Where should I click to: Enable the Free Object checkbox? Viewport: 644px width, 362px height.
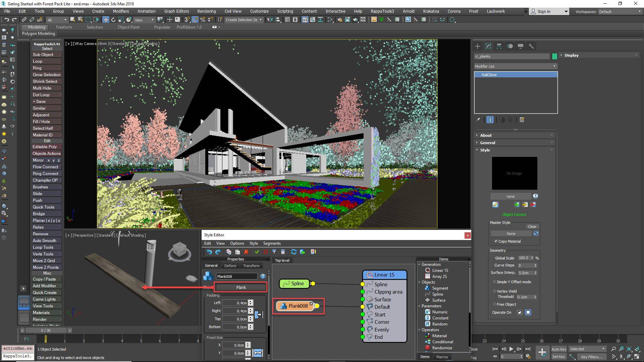point(494,304)
